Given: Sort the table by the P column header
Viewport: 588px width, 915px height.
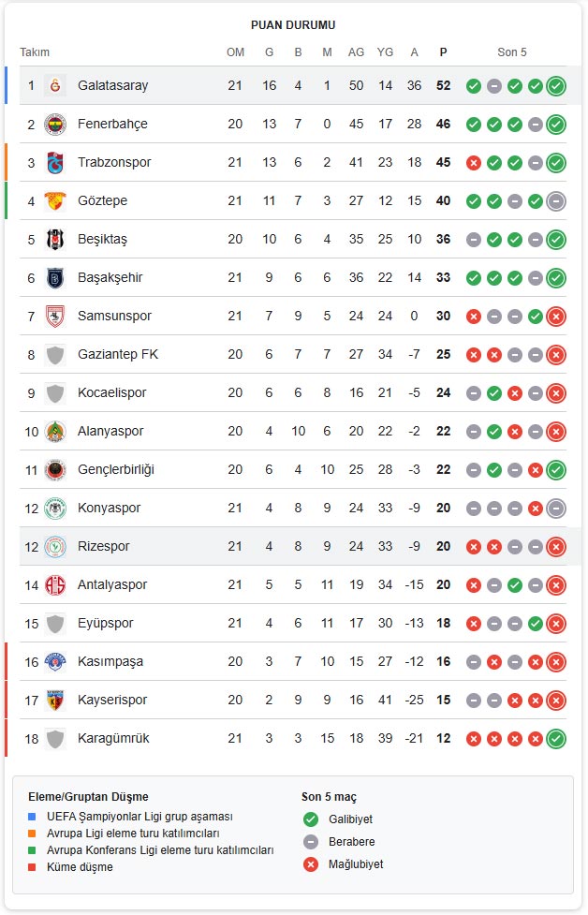Looking at the screenshot, I should click(x=442, y=52).
